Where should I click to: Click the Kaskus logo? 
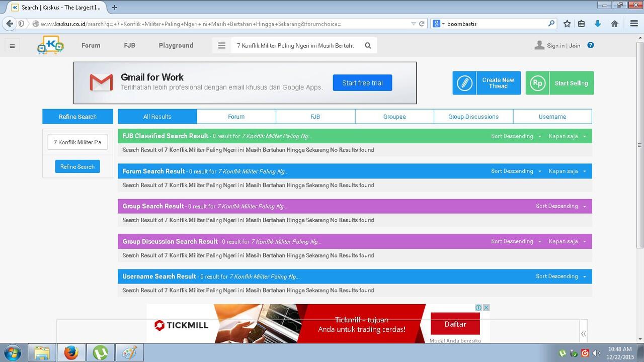tap(50, 45)
